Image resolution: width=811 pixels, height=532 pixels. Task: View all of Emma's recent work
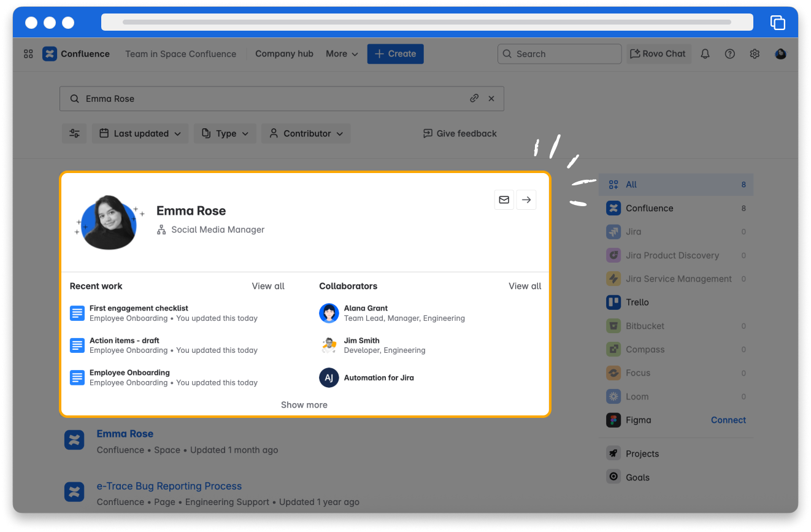pos(268,286)
